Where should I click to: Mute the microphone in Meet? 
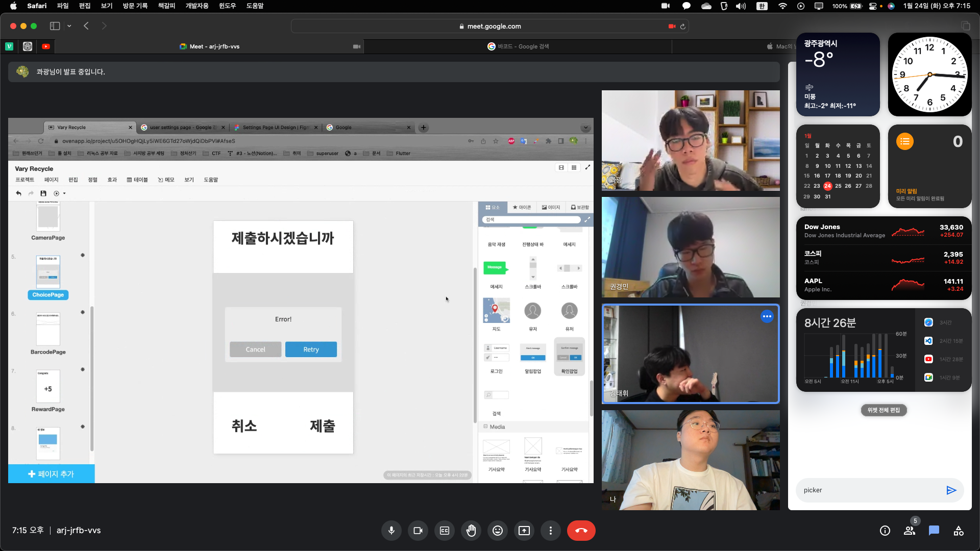pyautogui.click(x=391, y=531)
